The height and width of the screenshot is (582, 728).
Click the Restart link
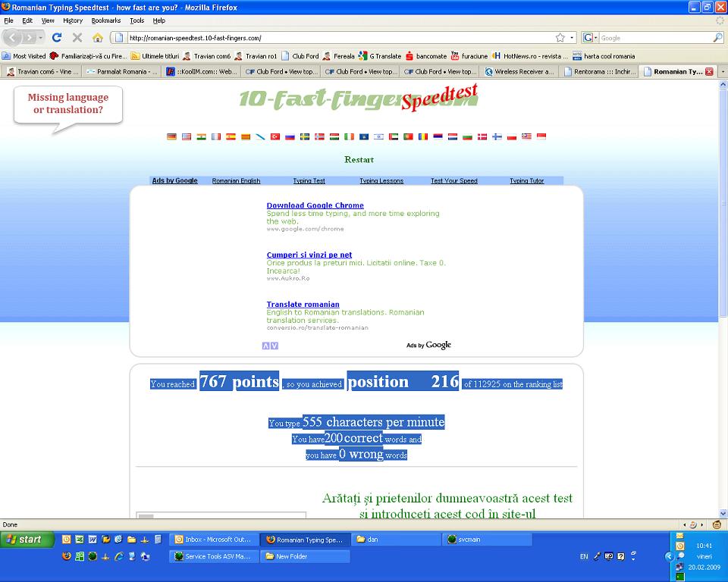[x=359, y=160]
